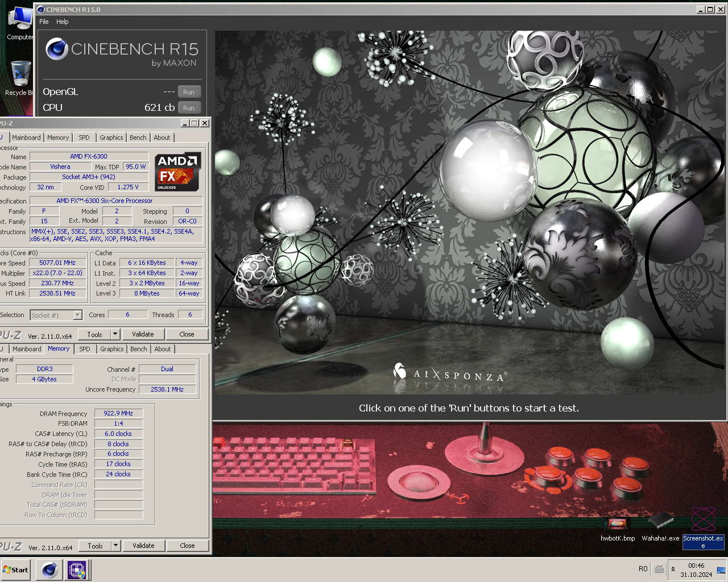The height and width of the screenshot is (582, 728).
Task: Launch the Wahaha!.exe desktop icon
Action: pos(660,527)
